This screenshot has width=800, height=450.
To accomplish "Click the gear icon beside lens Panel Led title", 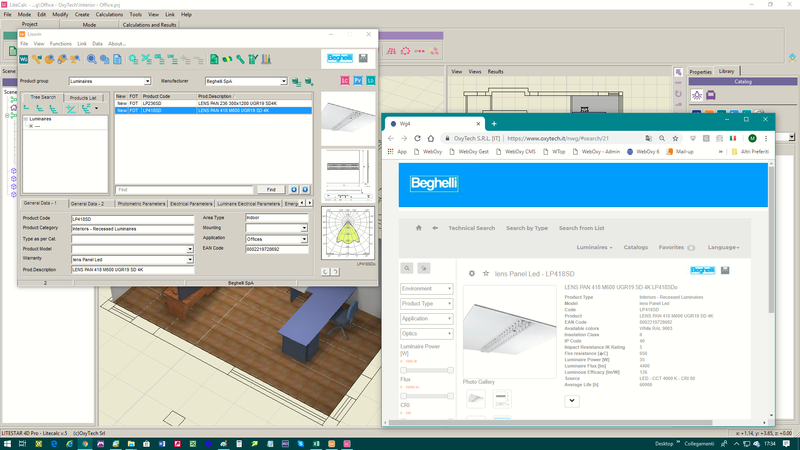I will 471,273.
